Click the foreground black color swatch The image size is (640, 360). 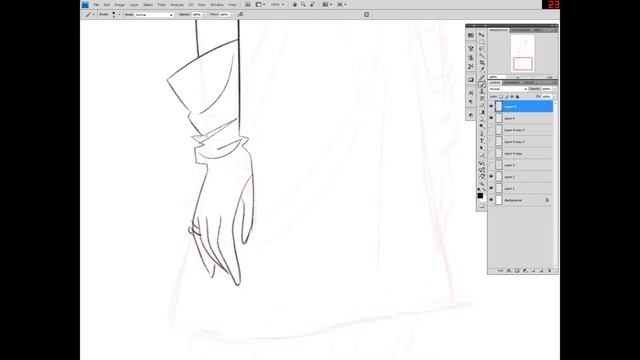point(480,196)
